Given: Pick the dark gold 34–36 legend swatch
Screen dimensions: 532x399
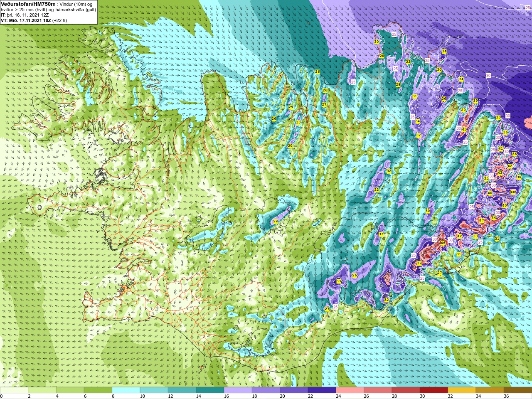Looking at the screenshot, I should (x=490, y=390).
